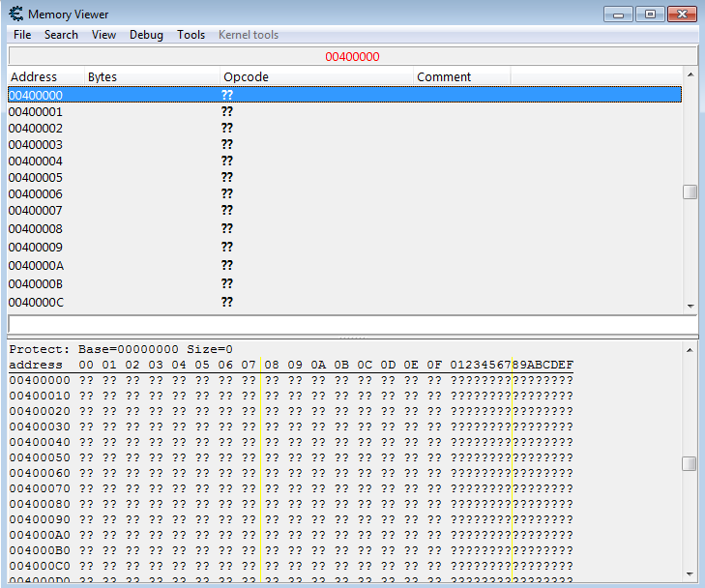This screenshot has width=705, height=588.
Task: Click the Comment column header
Action: (461, 76)
